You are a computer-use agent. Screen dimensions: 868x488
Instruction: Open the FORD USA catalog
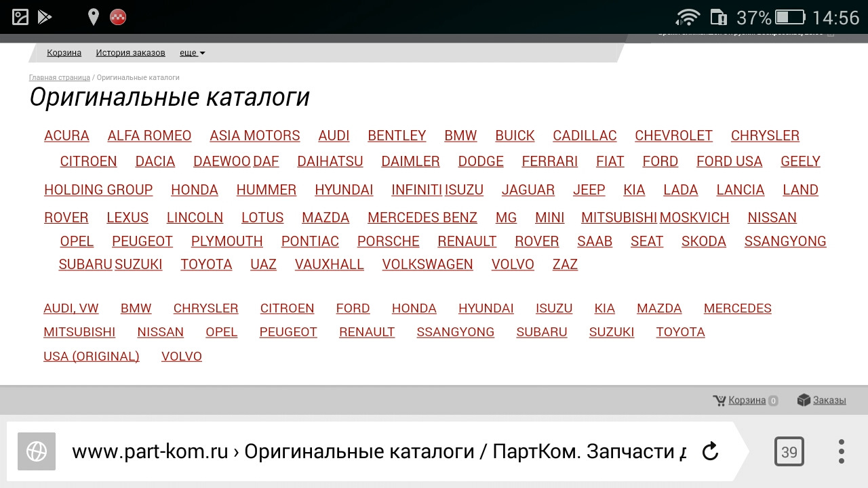tap(729, 161)
